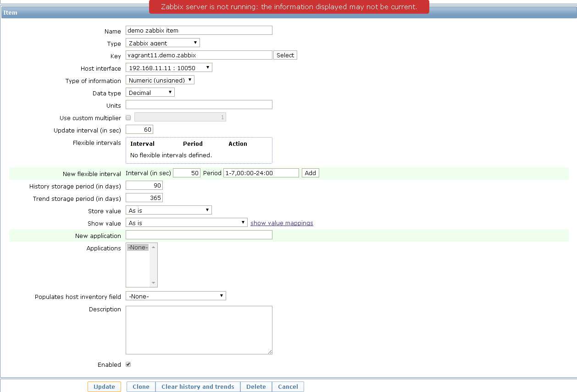Click the History storage period field
Image resolution: width=577 pixels, height=392 pixels.
pyautogui.click(x=144, y=186)
